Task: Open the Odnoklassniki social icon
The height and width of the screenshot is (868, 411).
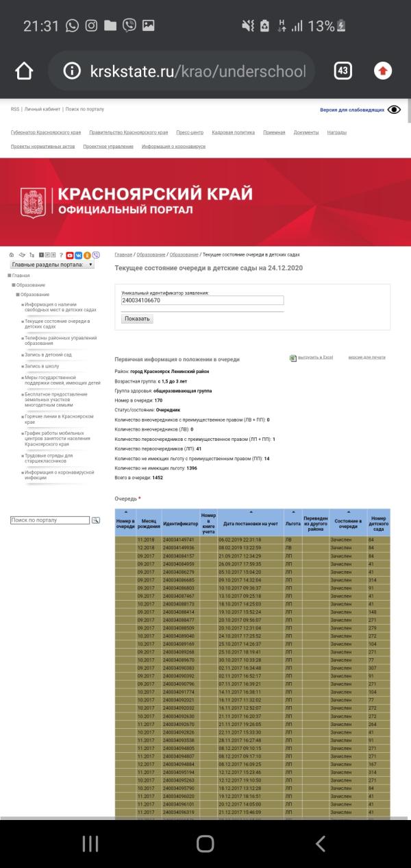Action: click(87, 255)
